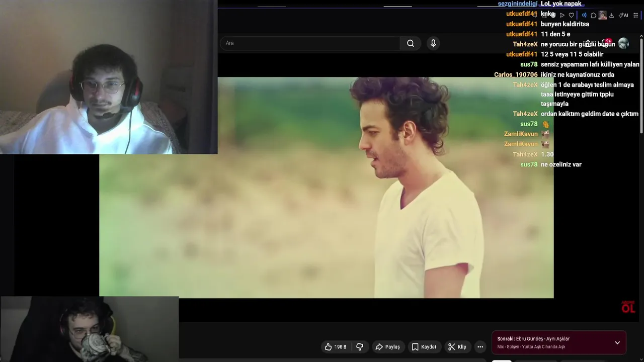The width and height of the screenshot is (644, 362).
Task: Open the browser downloads arrow icon
Action: tap(612, 15)
